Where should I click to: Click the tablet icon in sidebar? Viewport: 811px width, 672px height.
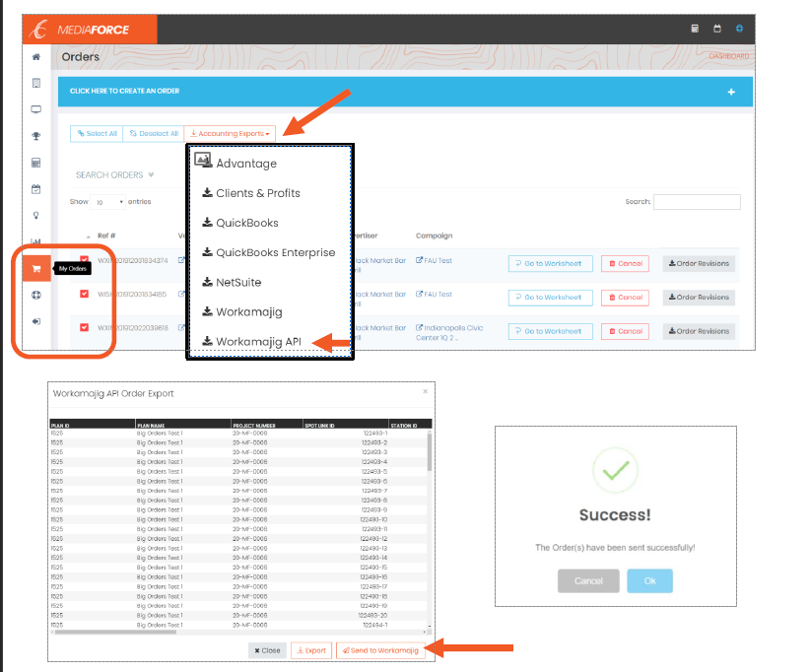36,84
